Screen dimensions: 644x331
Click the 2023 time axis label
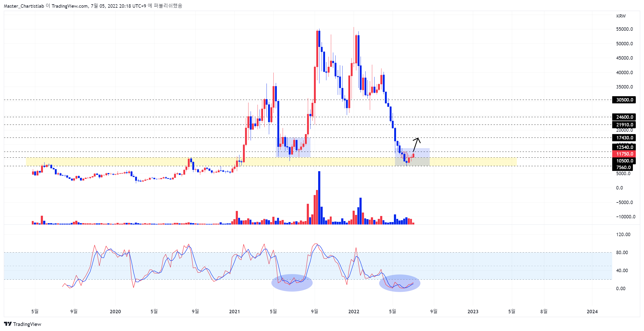[473, 311]
